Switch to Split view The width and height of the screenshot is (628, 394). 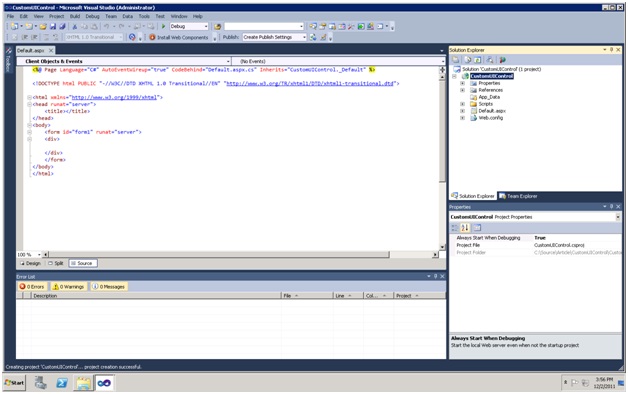point(56,263)
